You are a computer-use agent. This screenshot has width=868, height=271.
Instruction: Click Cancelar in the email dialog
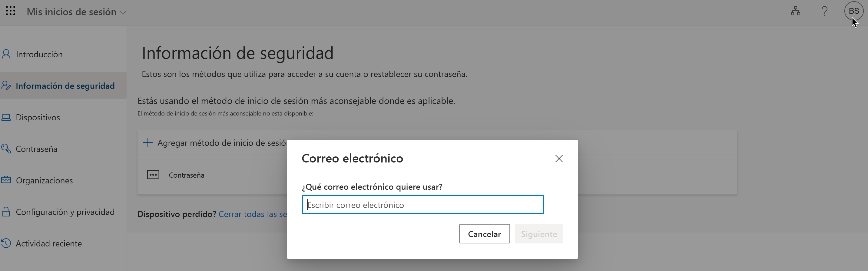pyautogui.click(x=484, y=234)
